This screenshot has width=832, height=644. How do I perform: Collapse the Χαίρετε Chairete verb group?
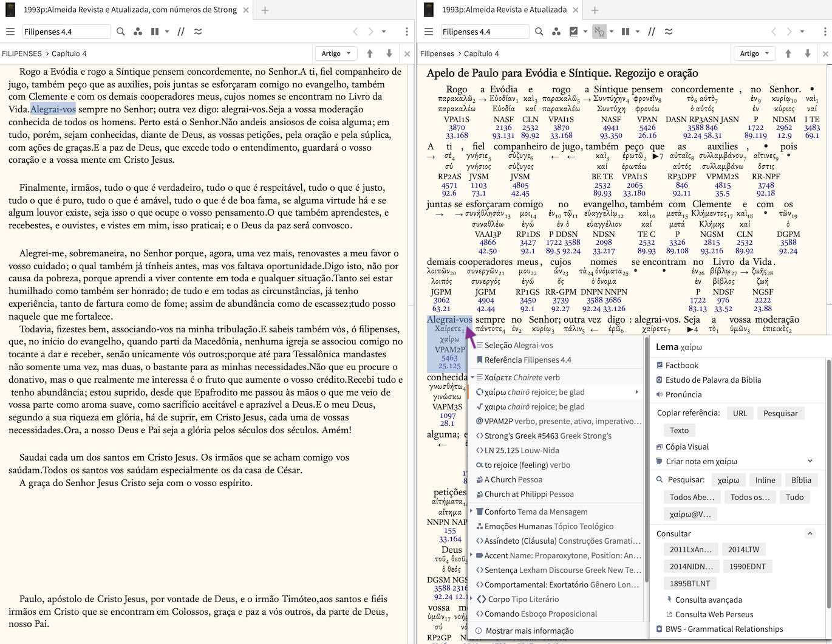tap(472, 377)
